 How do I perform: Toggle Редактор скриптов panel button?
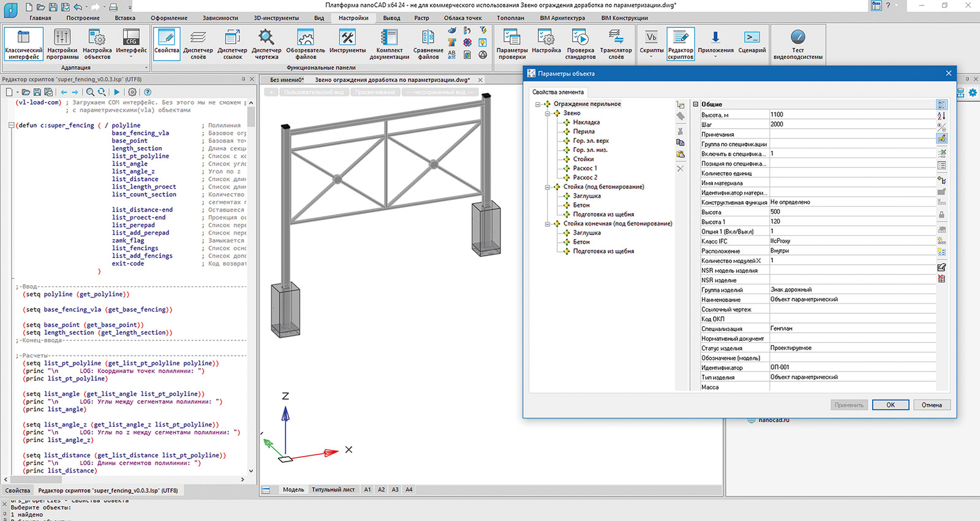click(x=680, y=44)
